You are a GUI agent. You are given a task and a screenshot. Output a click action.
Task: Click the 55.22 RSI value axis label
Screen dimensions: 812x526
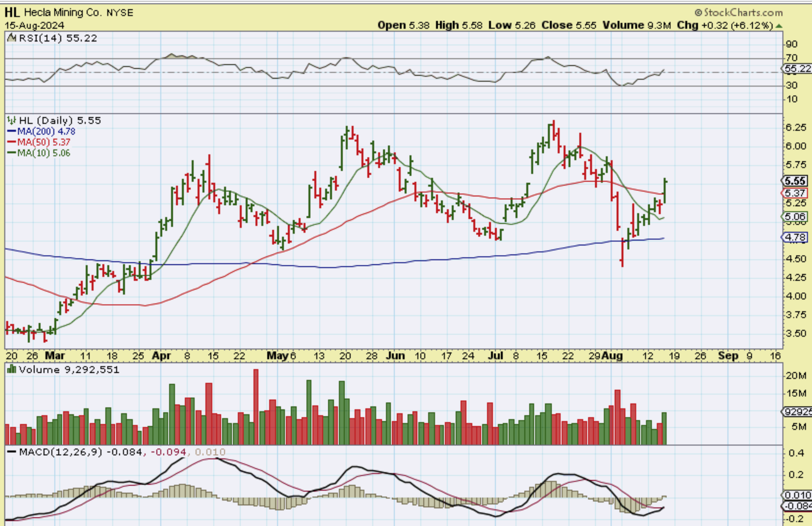pos(797,69)
